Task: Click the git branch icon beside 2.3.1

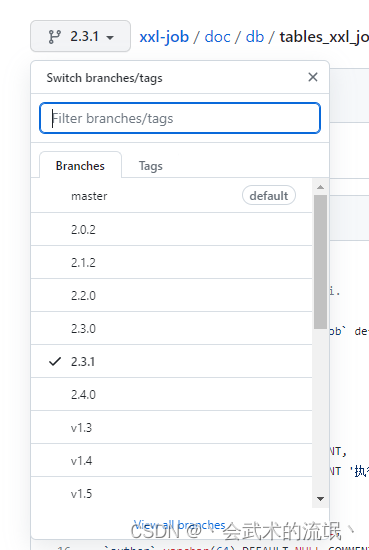Action: tap(54, 36)
